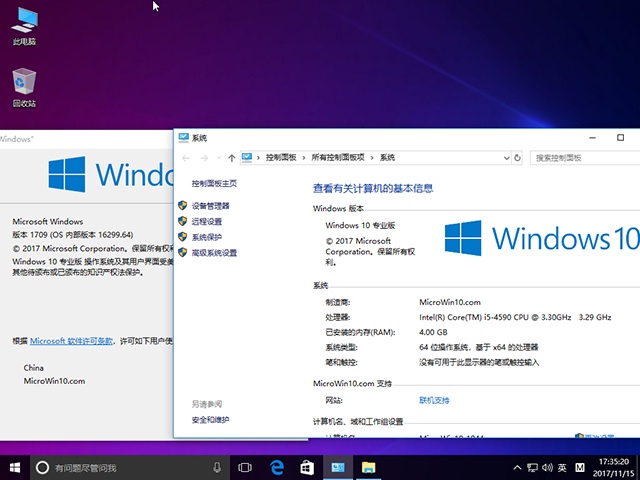This screenshot has width=640, height=480.
Task: Click shield icon beside 设备管理器
Action: (182, 205)
